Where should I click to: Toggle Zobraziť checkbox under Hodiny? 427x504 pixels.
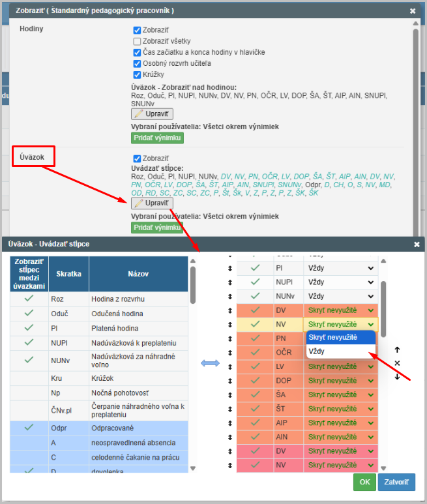pos(137,30)
